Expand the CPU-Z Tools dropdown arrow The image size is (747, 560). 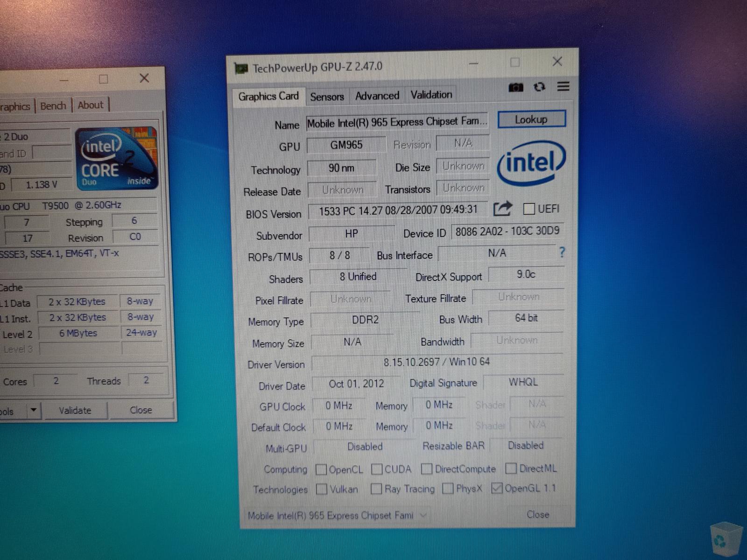pos(34,411)
